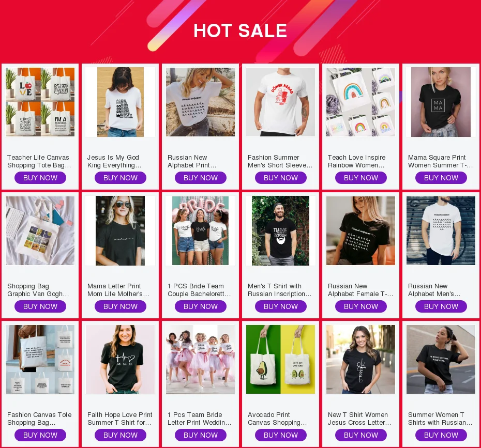Image resolution: width=481 pixels, height=448 pixels.
Task: View the Teach Love Inspire Rainbow bag image
Action: [x=361, y=102]
